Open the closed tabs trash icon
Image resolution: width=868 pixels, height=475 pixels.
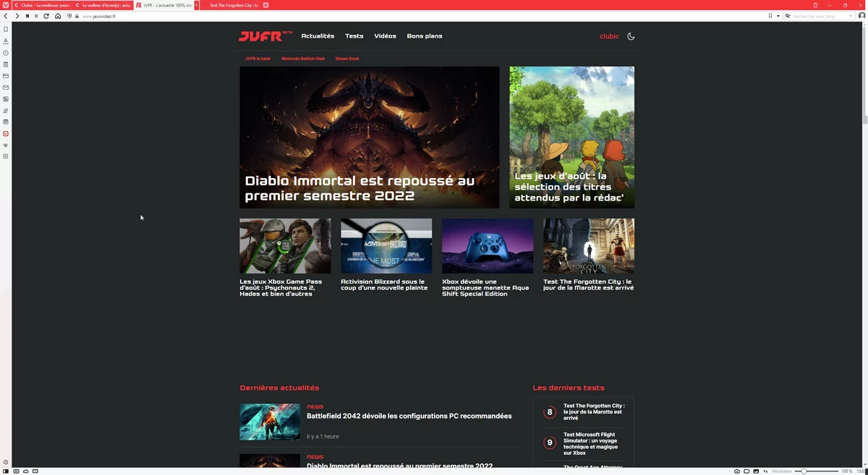(815, 5)
